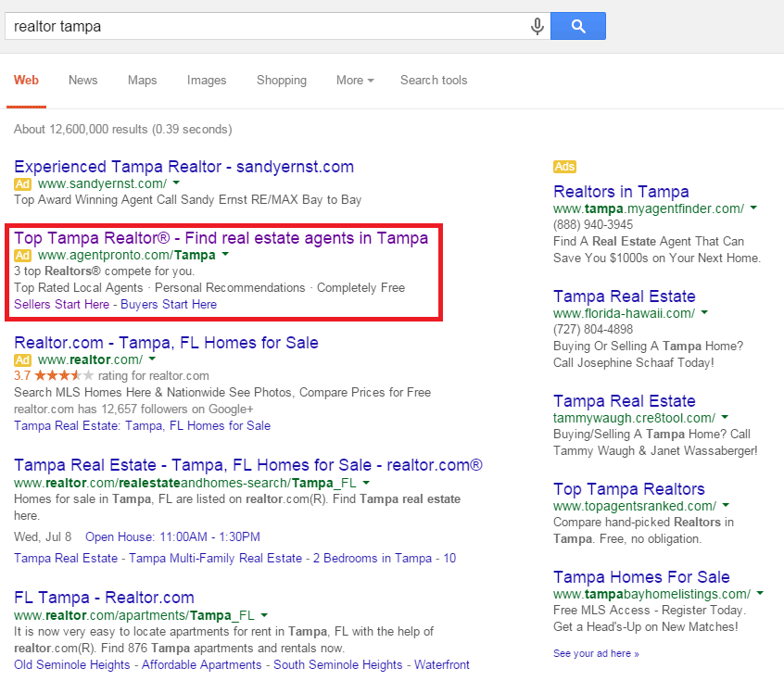Viewport: 784px width, 681px height.
Task: Open dropdown arrow beside www.agentpronto.com/Tampa
Action: point(225,255)
